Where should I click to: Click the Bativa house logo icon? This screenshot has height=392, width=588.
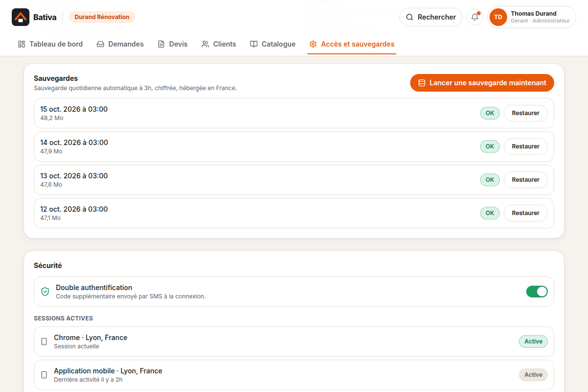[21, 17]
